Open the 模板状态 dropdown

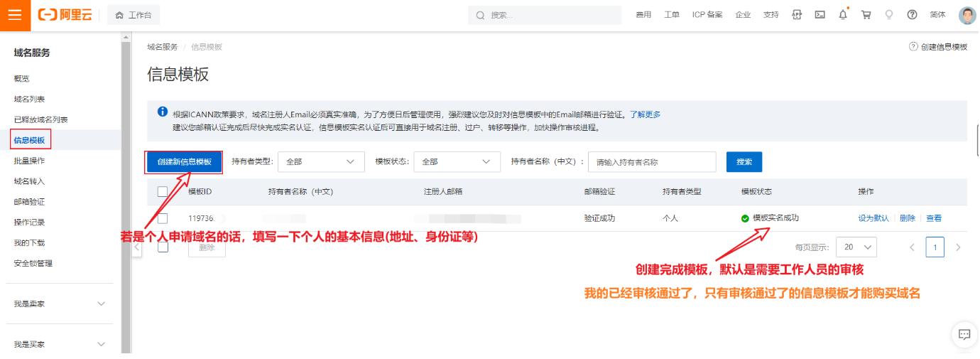coord(457,162)
